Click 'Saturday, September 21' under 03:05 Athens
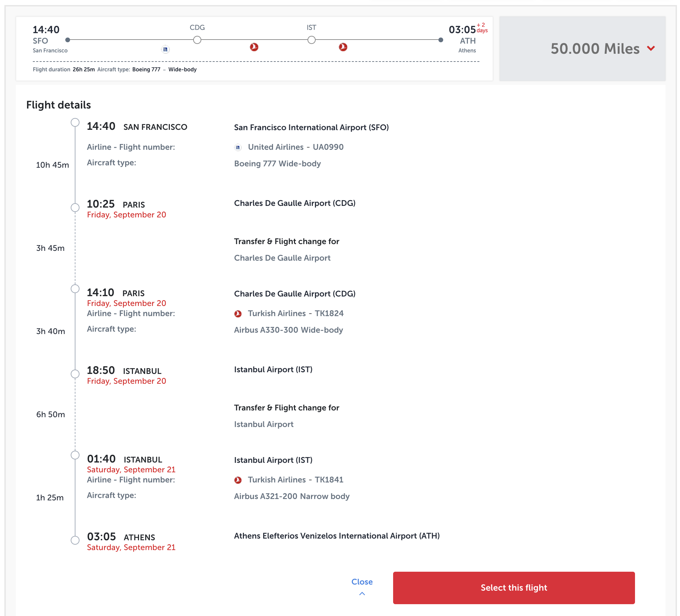 coord(131,547)
